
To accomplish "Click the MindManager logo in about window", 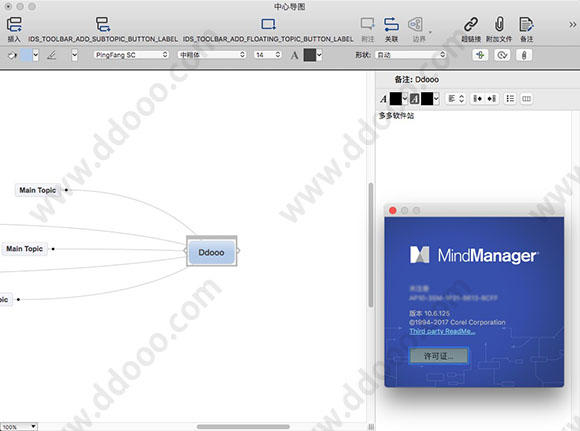I will click(474, 255).
